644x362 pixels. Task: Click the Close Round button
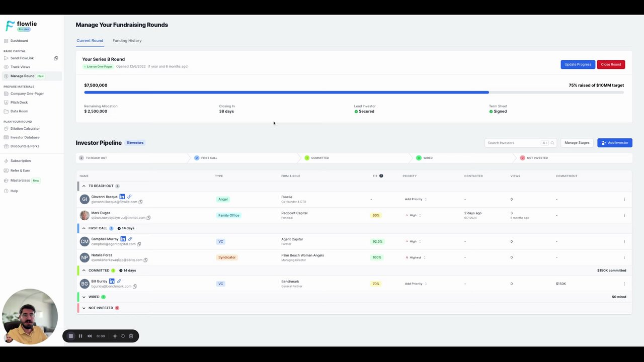[611, 64]
